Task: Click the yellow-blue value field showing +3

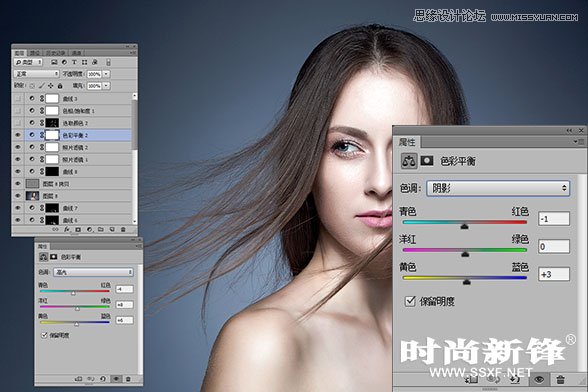Action: 554,274
